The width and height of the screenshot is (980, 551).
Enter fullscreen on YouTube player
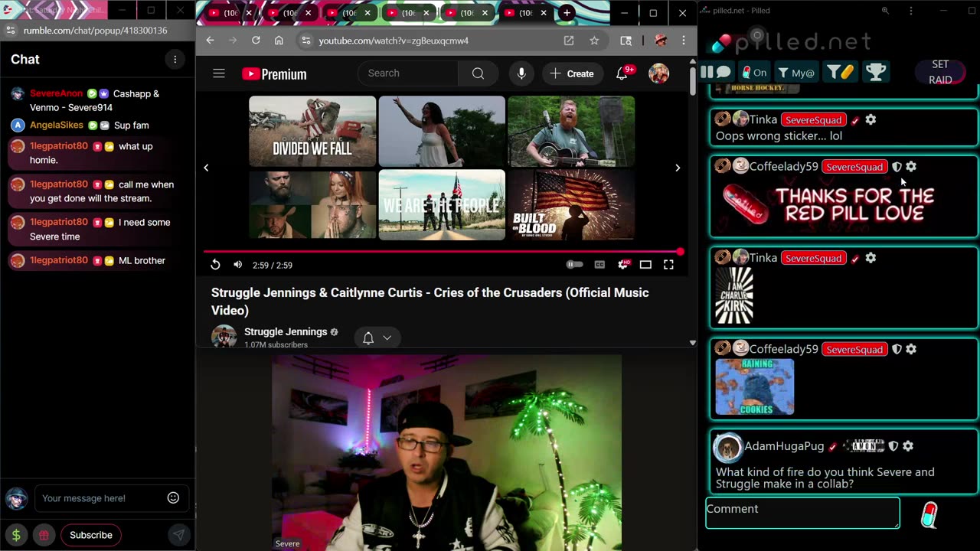(668, 265)
